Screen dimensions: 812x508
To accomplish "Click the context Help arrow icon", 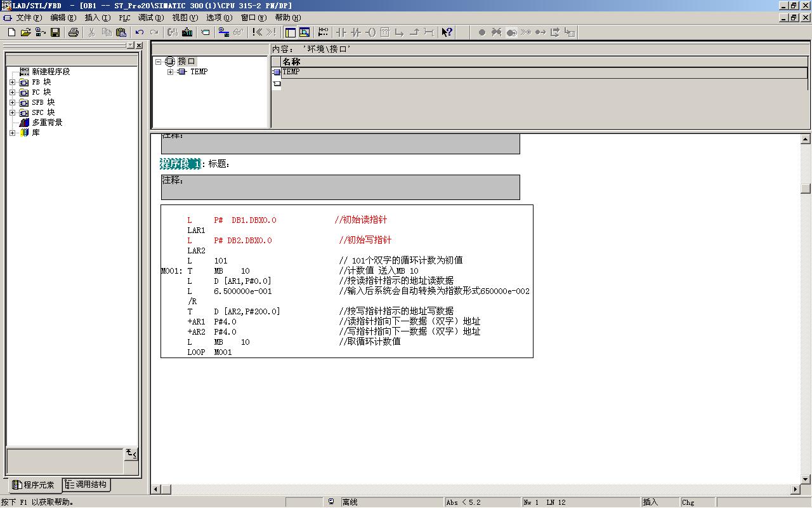I will point(447,32).
